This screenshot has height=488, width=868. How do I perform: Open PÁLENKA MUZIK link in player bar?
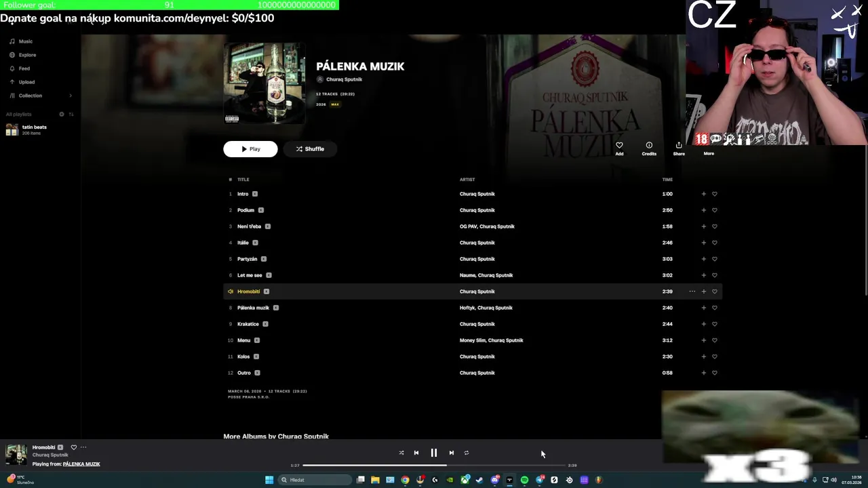tap(81, 464)
